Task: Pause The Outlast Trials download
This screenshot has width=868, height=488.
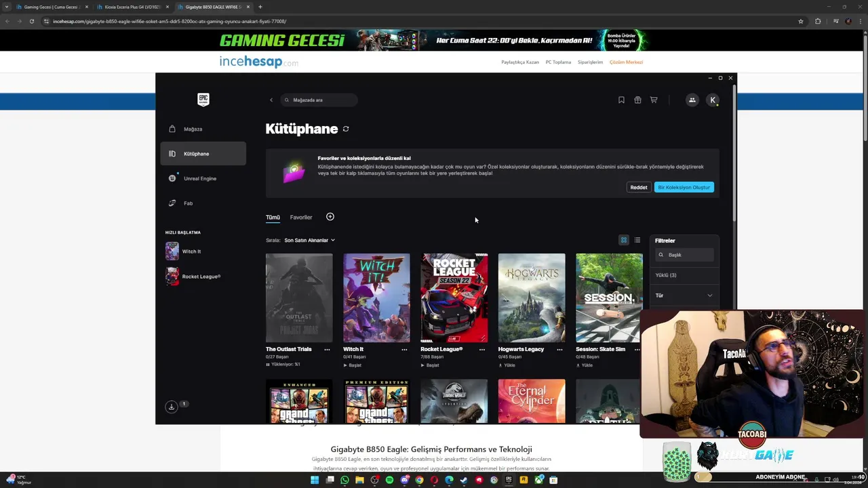Action: click(x=268, y=365)
